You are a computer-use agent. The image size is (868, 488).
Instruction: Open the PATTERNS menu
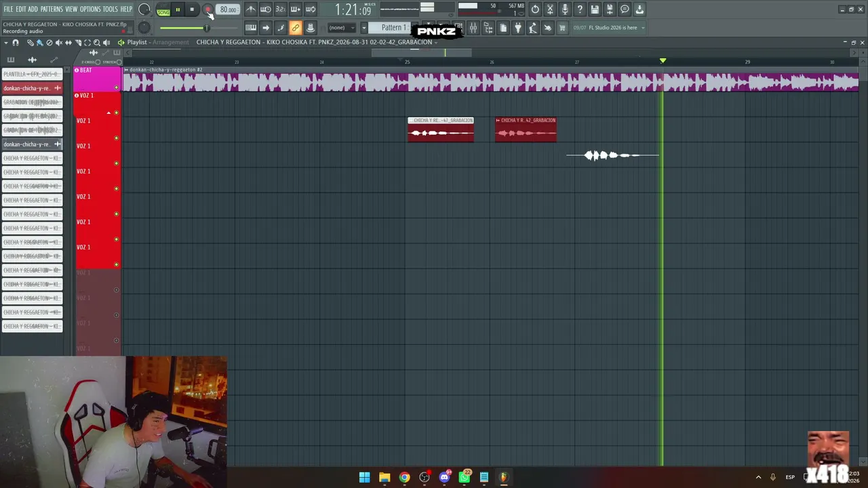tap(52, 9)
